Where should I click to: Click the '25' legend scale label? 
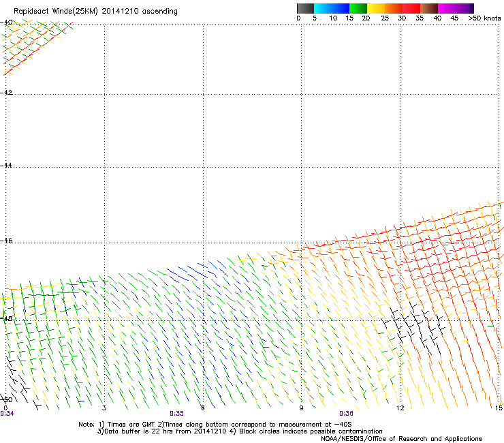(x=385, y=18)
